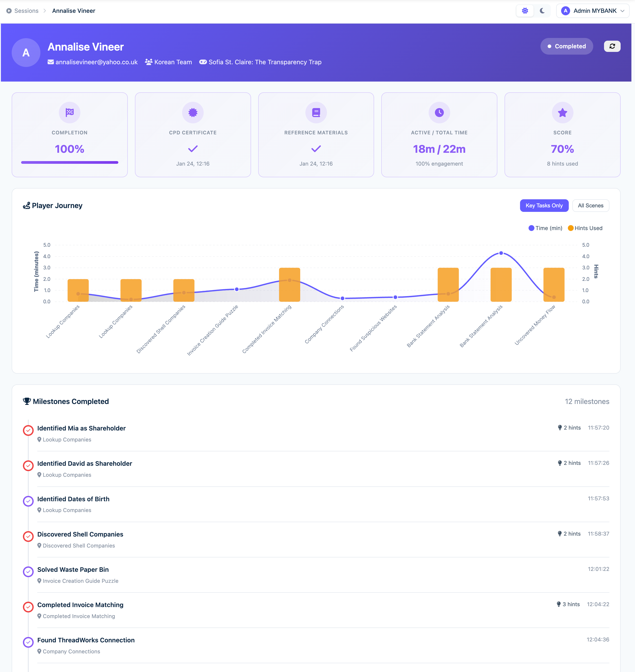
Task: Click the Invoice Creation Guide Puzzle data point
Action: point(237,289)
